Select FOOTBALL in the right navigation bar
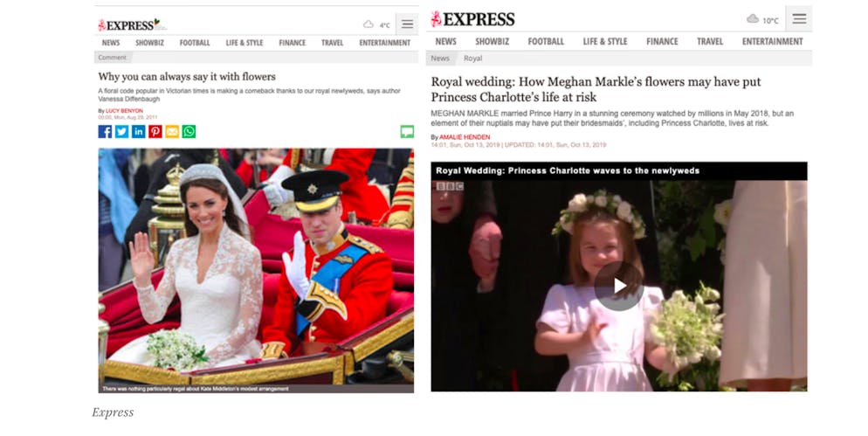This screenshot has width=868, height=436. 546,42
